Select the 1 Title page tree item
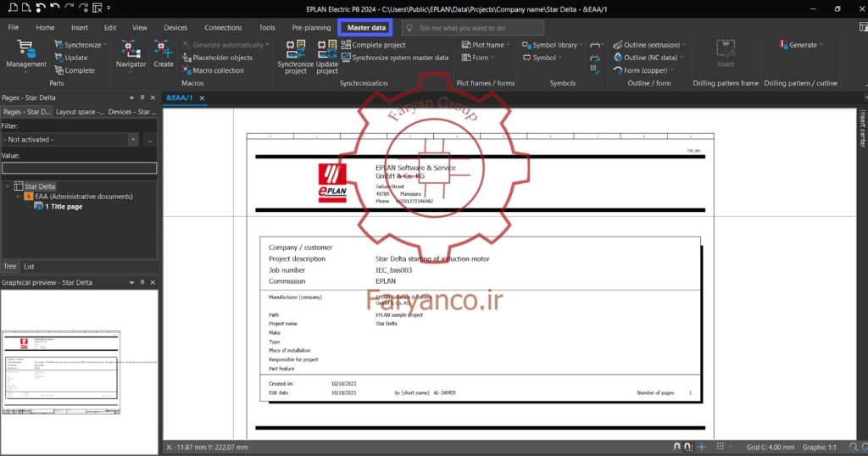Viewport: 868px width, 456px height. pos(58,207)
